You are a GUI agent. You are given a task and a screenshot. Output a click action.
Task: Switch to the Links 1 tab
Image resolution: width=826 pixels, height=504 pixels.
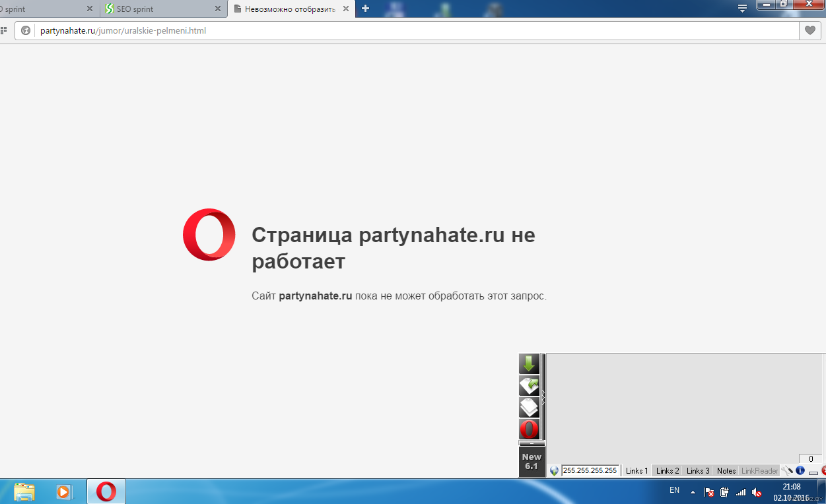tap(637, 471)
